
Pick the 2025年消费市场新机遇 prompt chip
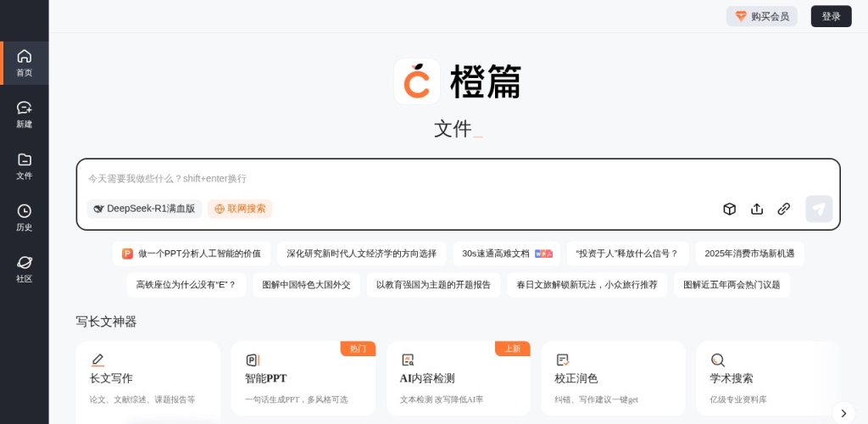click(749, 254)
